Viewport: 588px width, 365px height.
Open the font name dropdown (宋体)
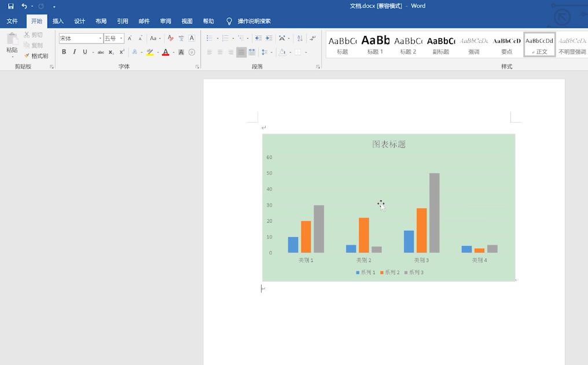pos(100,38)
